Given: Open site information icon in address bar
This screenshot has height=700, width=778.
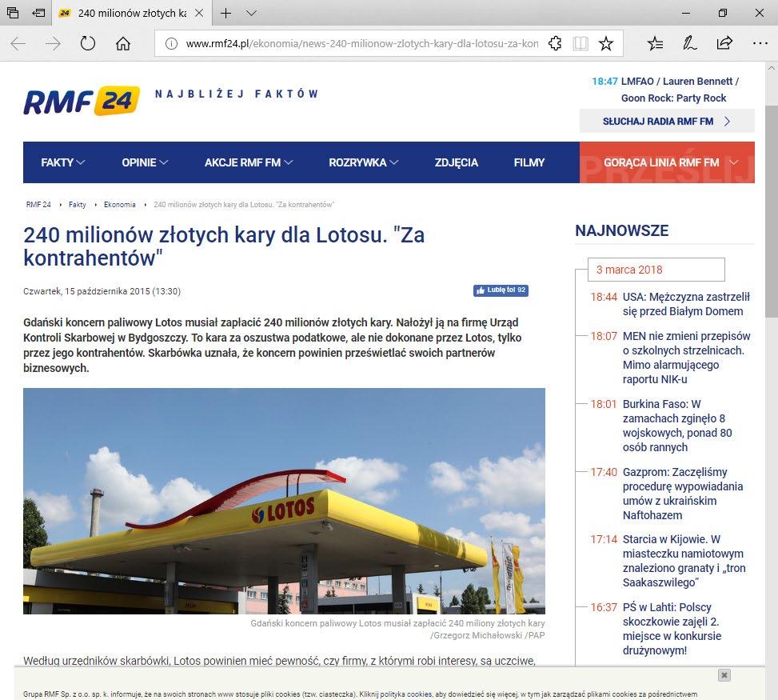Looking at the screenshot, I should click(171, 44).
